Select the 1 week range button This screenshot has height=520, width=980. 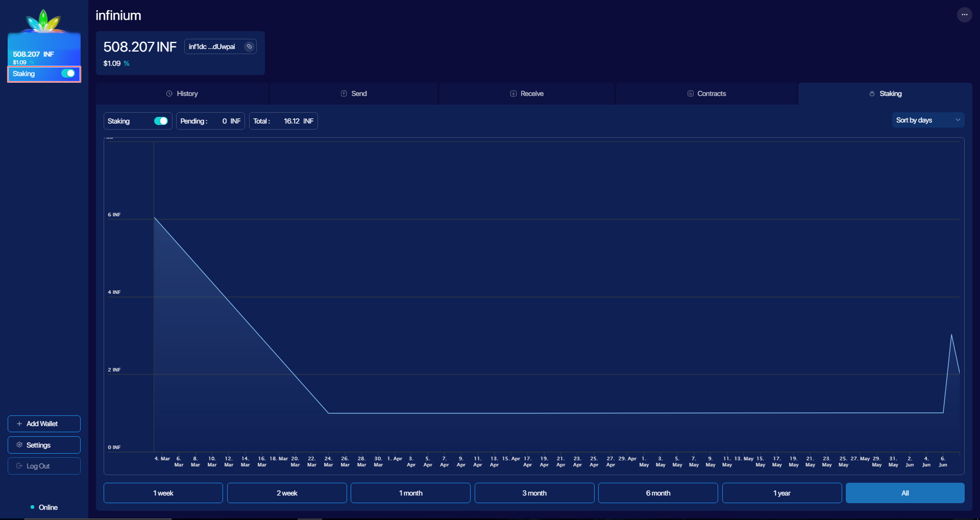[x=163, y=493]
